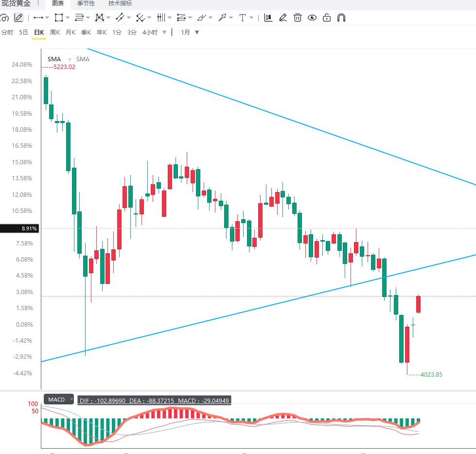Select the arrow drawing tool
The width and height of the screenshot is (476, 454).
point(222,17)
